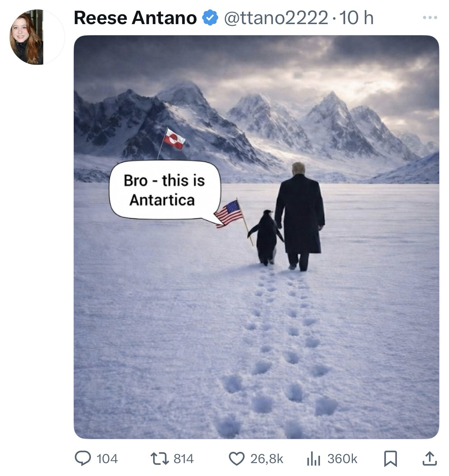
Task: Click the display name Reese Antano
Action: [135, 18]
